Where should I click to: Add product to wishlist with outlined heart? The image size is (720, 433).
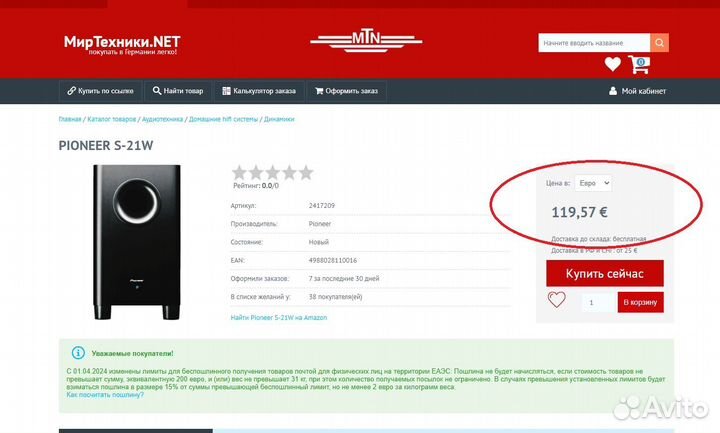click(557, 300)
